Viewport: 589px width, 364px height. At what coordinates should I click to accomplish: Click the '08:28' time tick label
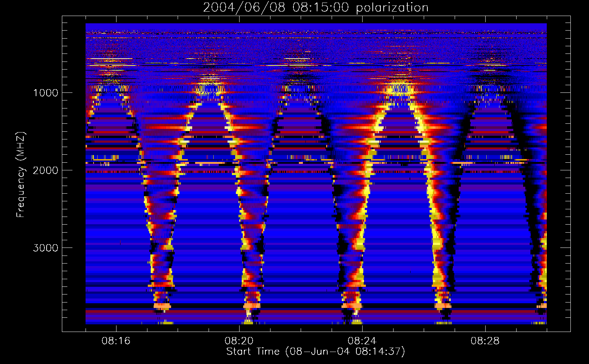(485, 341)
